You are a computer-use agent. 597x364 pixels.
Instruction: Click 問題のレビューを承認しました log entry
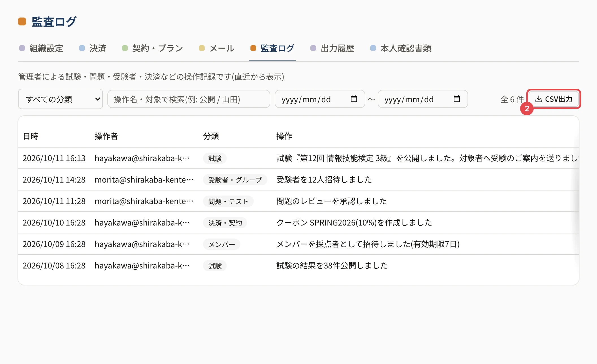pos(332,201)
